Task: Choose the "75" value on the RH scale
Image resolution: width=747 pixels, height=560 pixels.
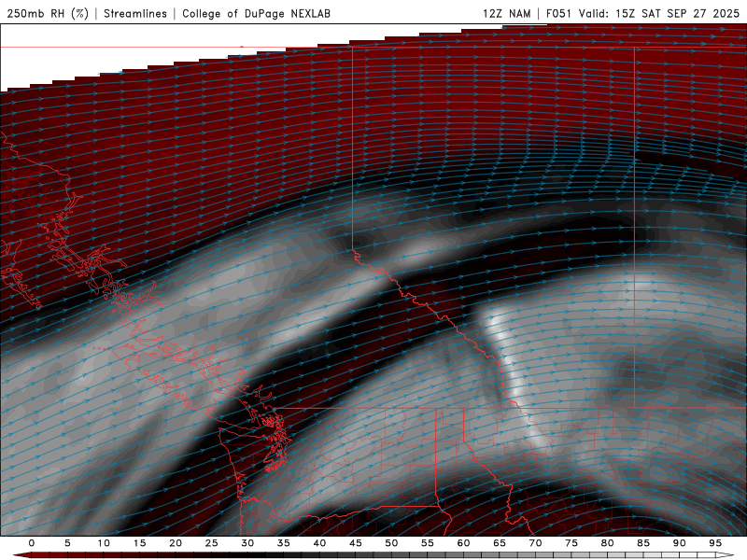Action: point(571,543)
